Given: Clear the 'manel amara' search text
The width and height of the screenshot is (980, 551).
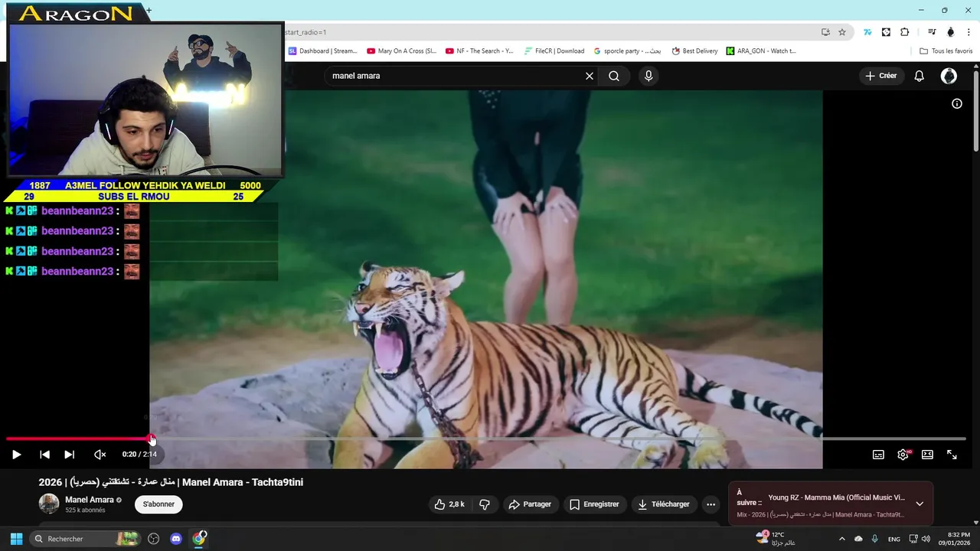Looking at the screenshot, I should point(590,76).
